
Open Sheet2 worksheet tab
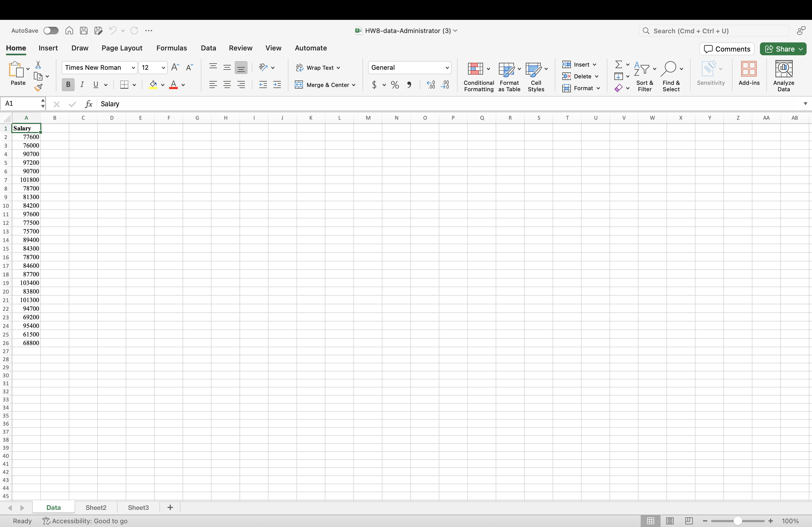(x=96, y=508)
